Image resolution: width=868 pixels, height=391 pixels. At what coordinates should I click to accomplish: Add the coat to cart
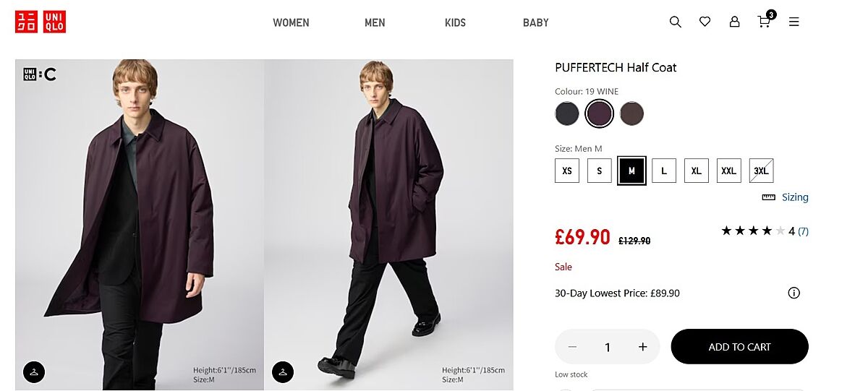click(739, 347)
